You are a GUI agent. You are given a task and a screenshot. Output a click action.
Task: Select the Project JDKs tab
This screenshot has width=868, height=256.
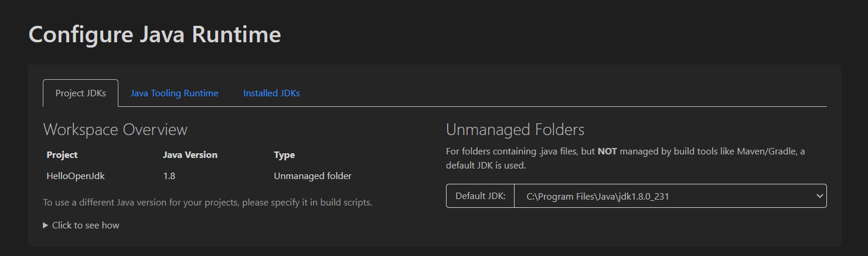click(81, 93)
